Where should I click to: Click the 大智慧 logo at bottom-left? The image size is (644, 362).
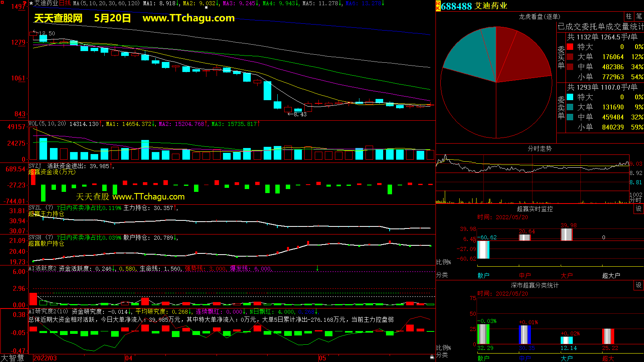12,358
